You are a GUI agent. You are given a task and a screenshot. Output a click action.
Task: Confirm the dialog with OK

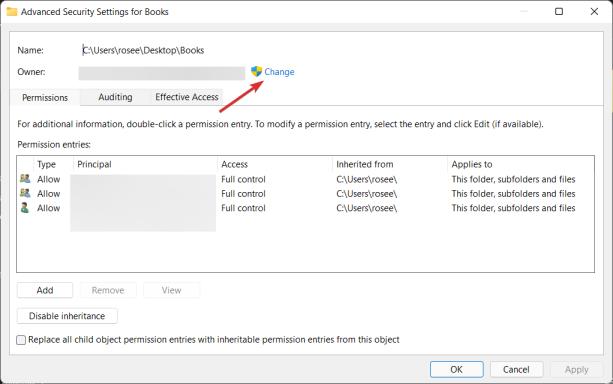[457, 370]
